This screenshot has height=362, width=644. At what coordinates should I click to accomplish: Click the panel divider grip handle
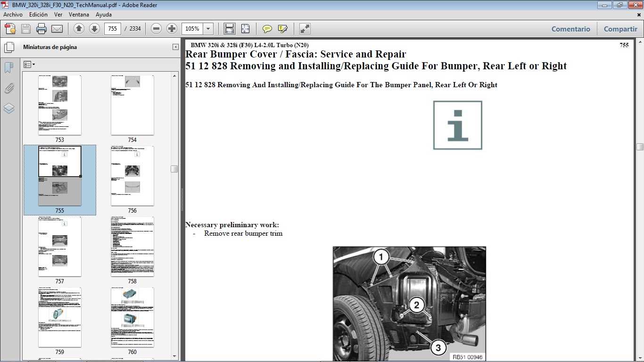pyautogui.click(x=182, y=200)
